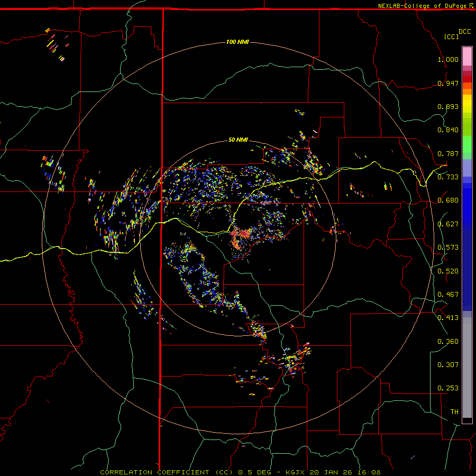Click the 0.413 scale value
The image size is (476, 476).
(x=448, y=318)
